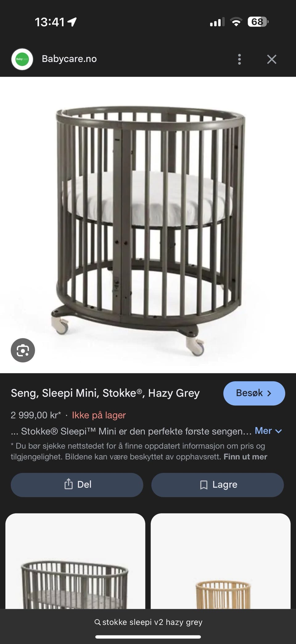Screen dimensions: 296x644
Task: Tap the share icon in Del button
Action: coord(68,484)
